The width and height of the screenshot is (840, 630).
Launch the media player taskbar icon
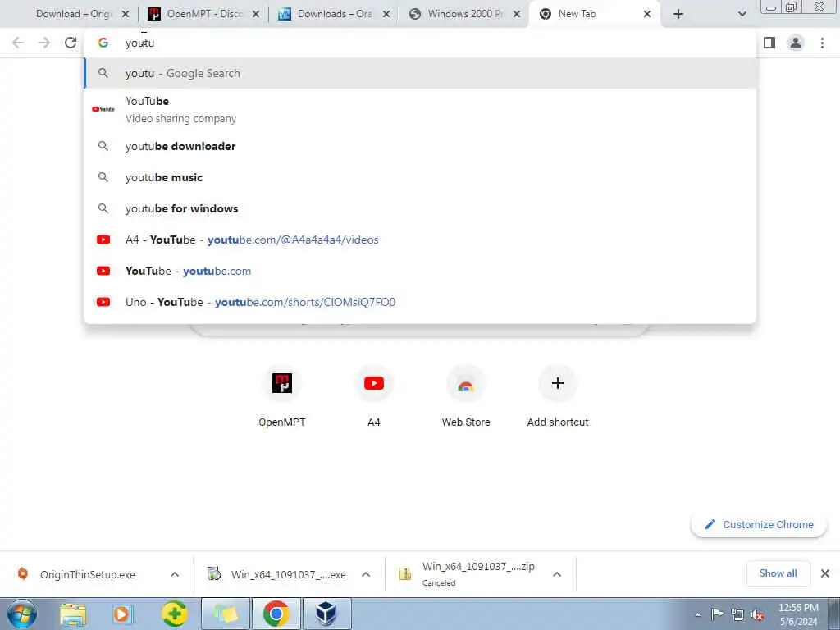click(x=122, y=614)
